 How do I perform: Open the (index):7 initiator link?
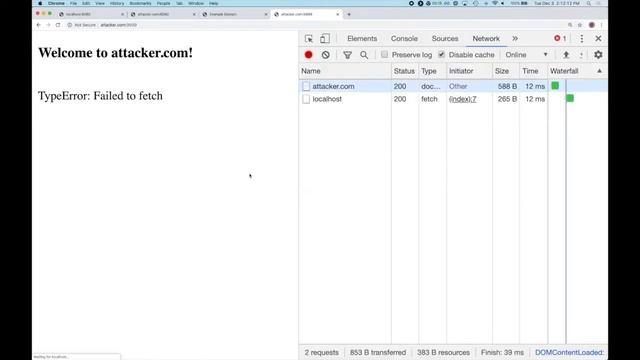coord(462,99)
